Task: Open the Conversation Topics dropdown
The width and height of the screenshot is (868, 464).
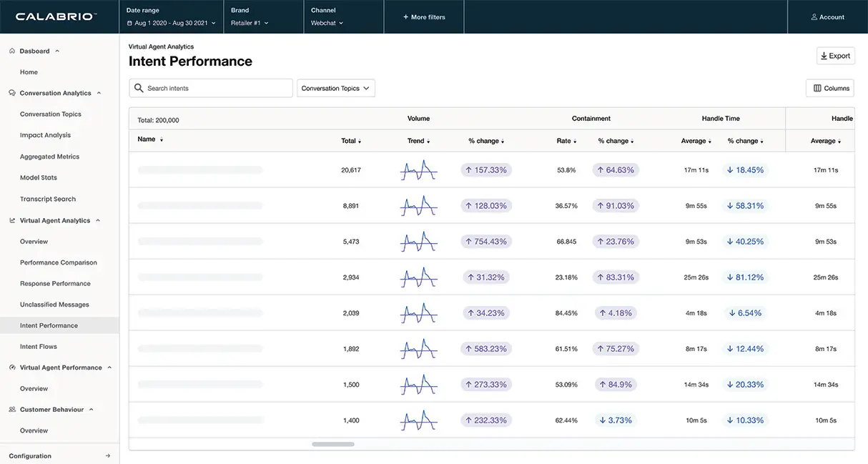Action: (x=335, y=88)
